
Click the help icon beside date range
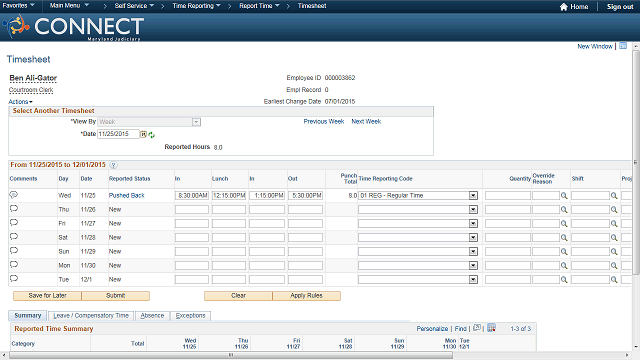(x=113, y=165)
